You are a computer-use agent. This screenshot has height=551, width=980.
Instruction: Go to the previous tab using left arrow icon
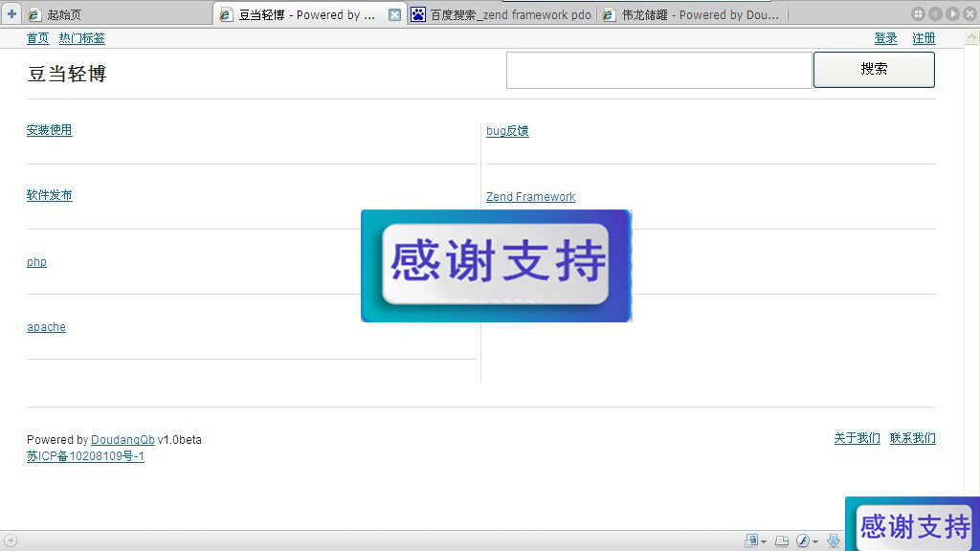[x=935, y=13]
